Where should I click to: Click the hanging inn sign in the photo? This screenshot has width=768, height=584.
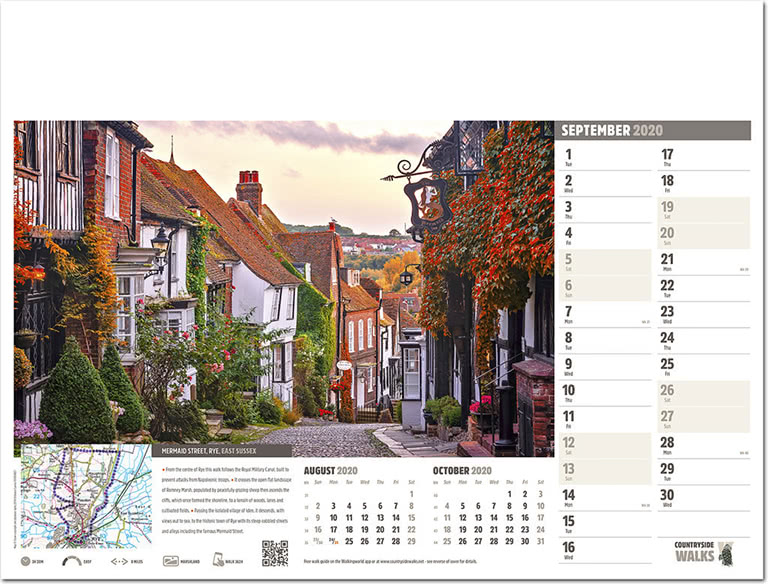click(x=429, y=201)
